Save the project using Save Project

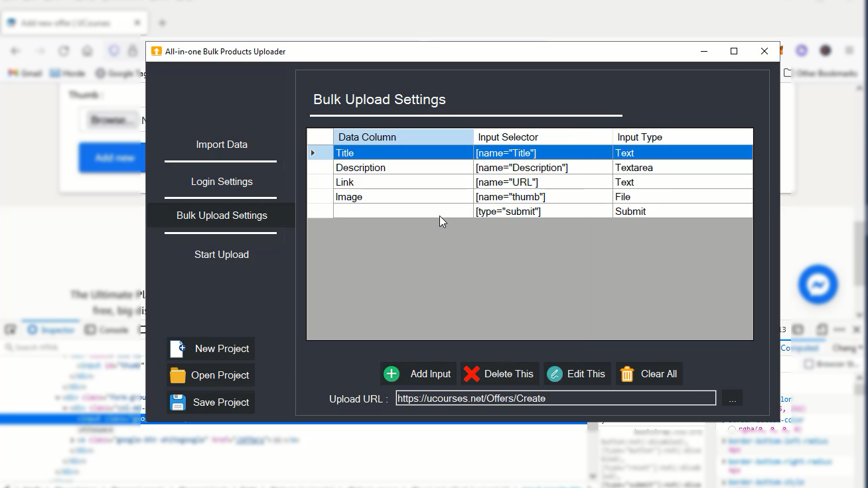coord(211,402)
